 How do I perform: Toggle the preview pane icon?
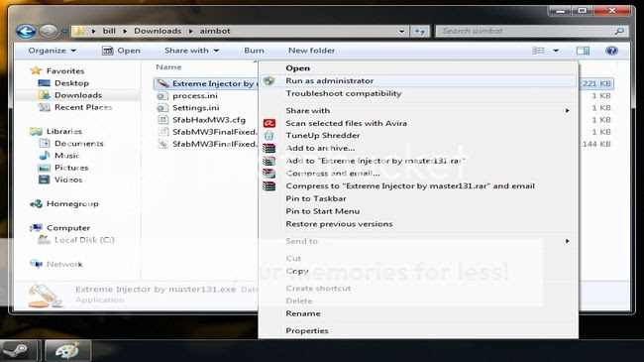coord(583,51)
